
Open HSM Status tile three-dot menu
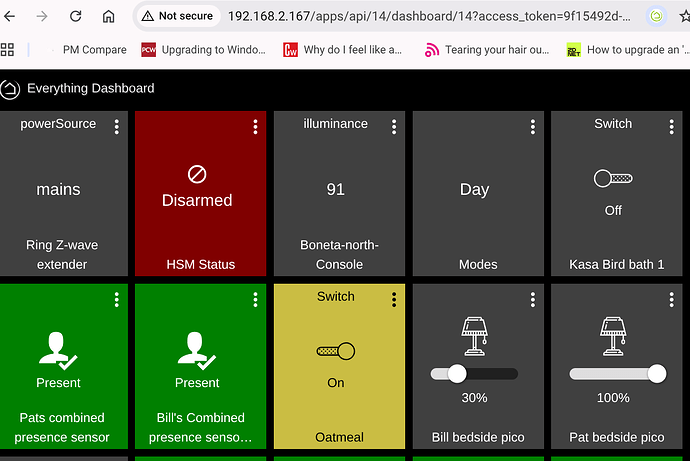click(255, 126)
